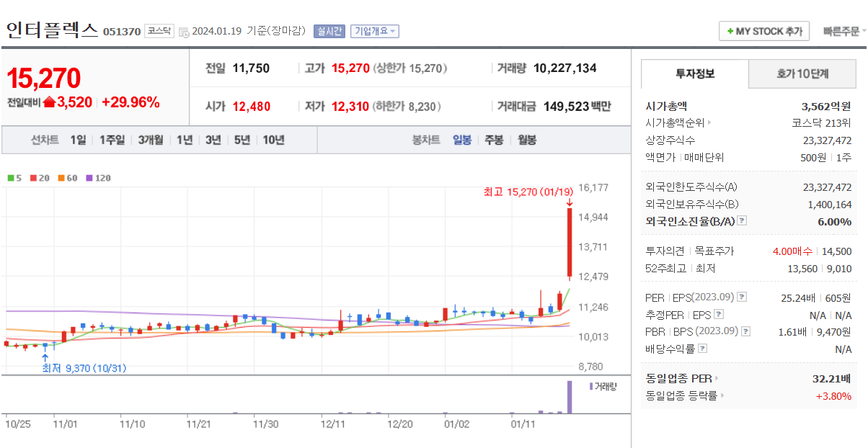
Task: Switch the candle chart to 일봉
Action: (x=462, y=140)
